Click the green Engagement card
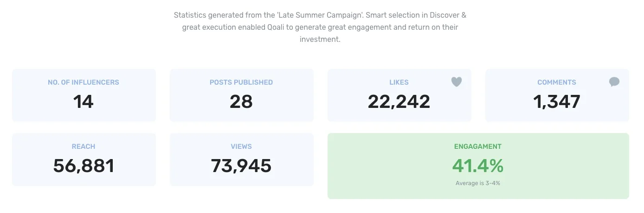This screenshot has width=644, height=213. tap(478, 166)
